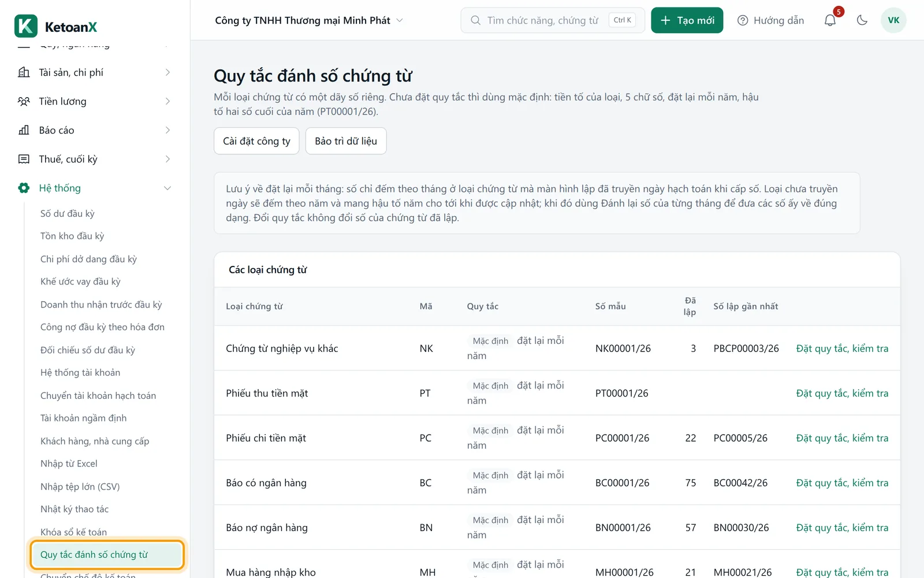The image size is (924, 578).
Task: Click the PBCP00003/26 latest number cell
Action: point(746,349)
